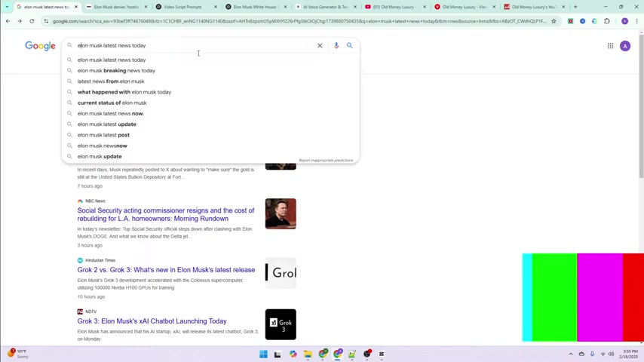
Task: Switch to Video Script Prompts tab
Action: coord(186,7)
